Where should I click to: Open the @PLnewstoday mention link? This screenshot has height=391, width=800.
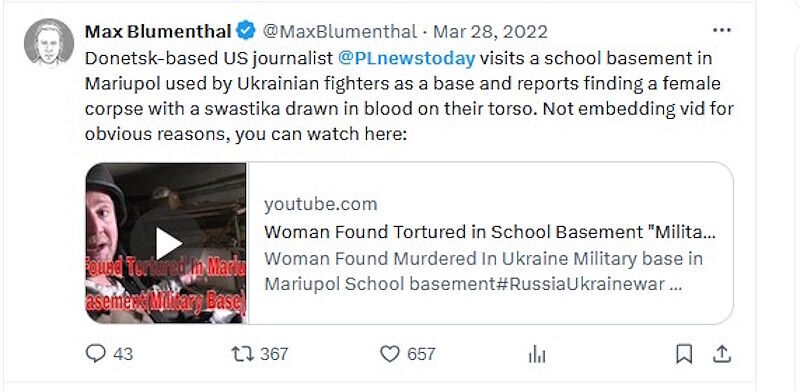tap(406, 58)
